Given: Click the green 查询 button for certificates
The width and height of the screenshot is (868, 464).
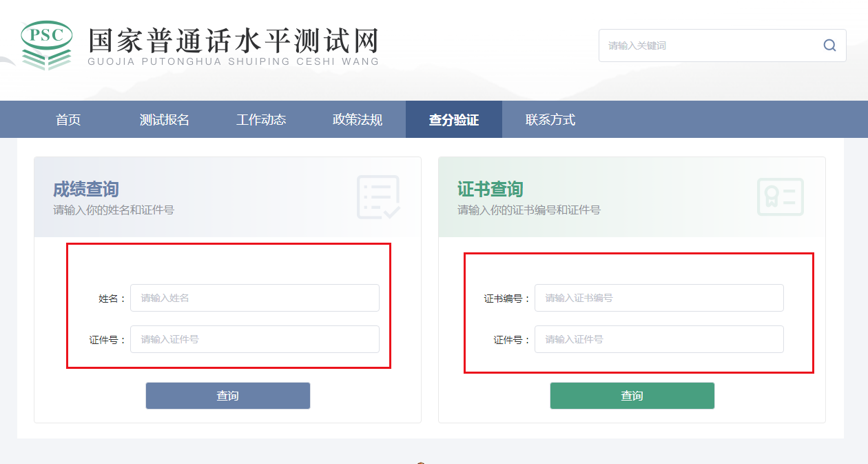Looking at the screenshot, I should (x=632, y=396).
